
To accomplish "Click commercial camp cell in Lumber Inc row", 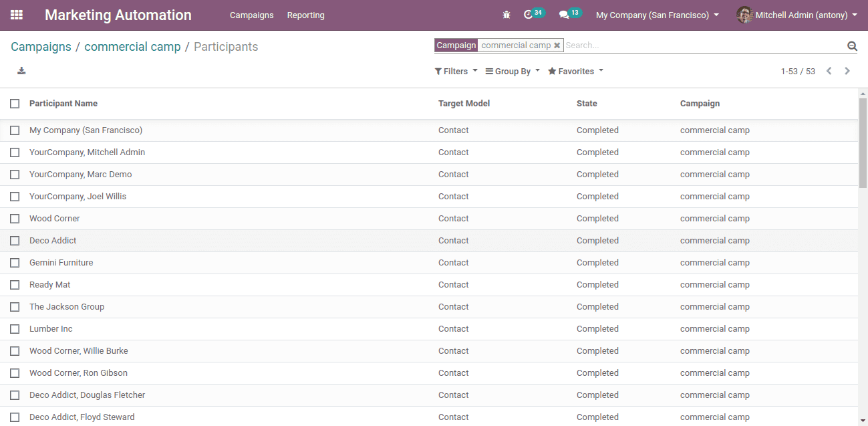I will click(715, 329).
